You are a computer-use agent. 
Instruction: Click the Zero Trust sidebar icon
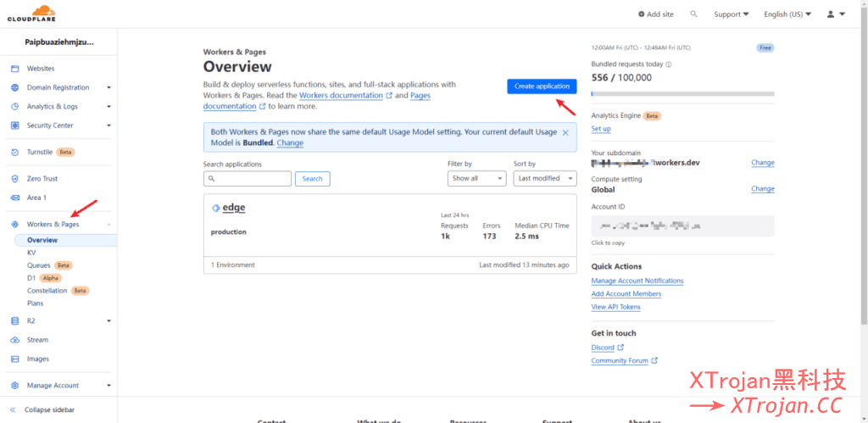(15, 179)
